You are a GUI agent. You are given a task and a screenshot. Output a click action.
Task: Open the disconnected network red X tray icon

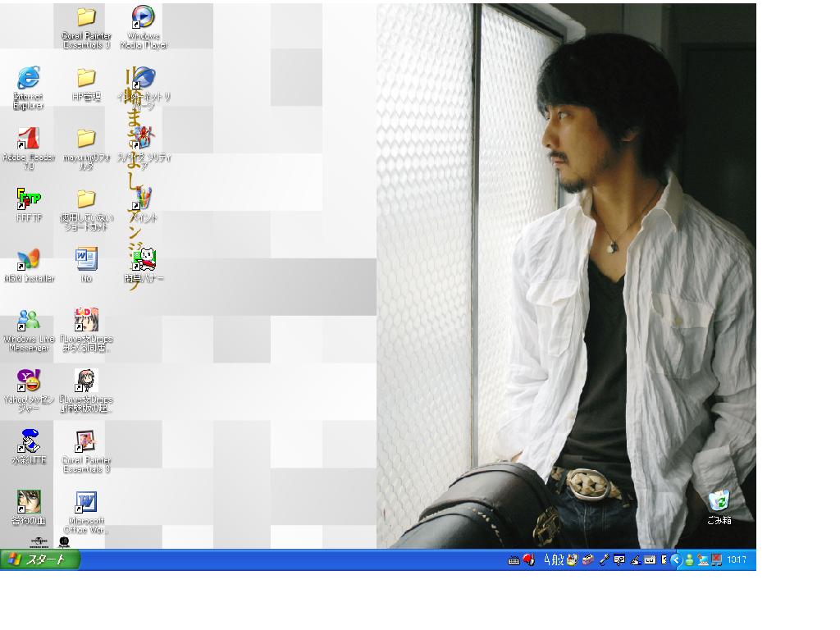[716, 560]
